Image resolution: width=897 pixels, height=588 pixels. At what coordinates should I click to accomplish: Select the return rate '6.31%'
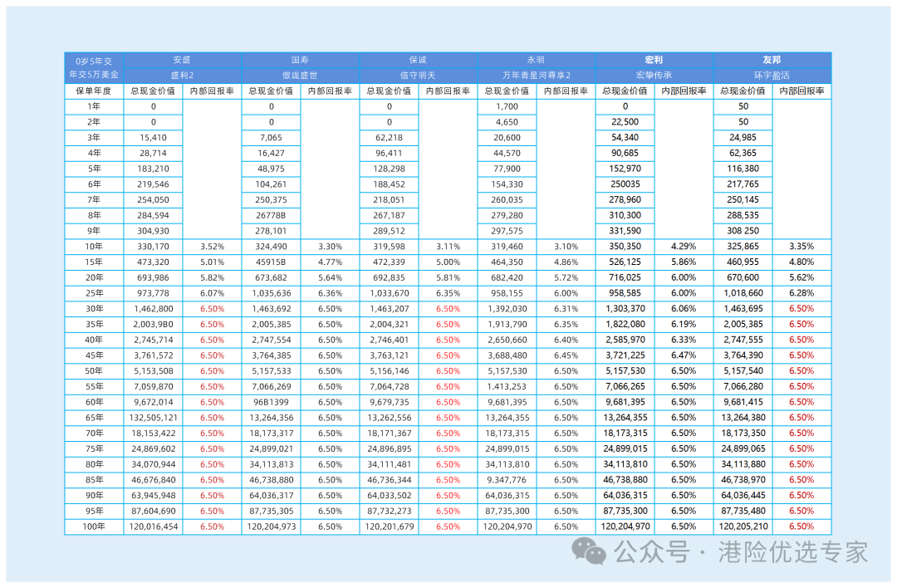(566, 309)
